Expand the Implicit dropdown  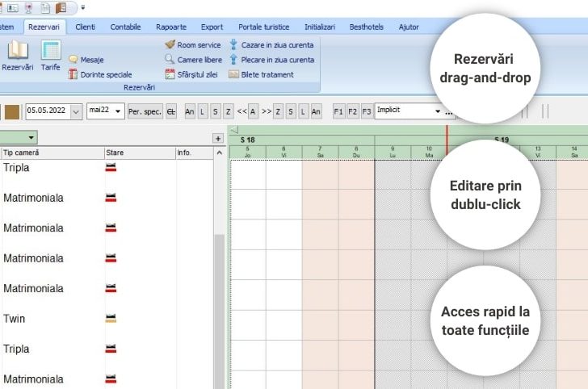[438, 111]
